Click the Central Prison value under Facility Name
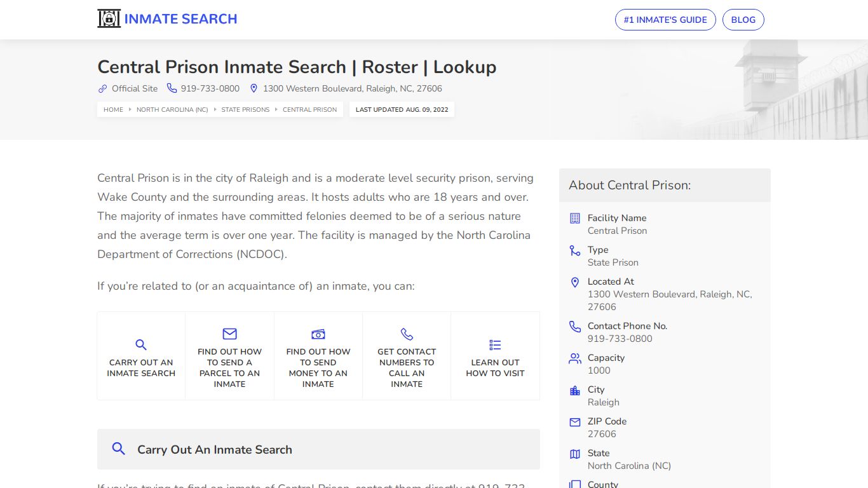 point(617,231)
